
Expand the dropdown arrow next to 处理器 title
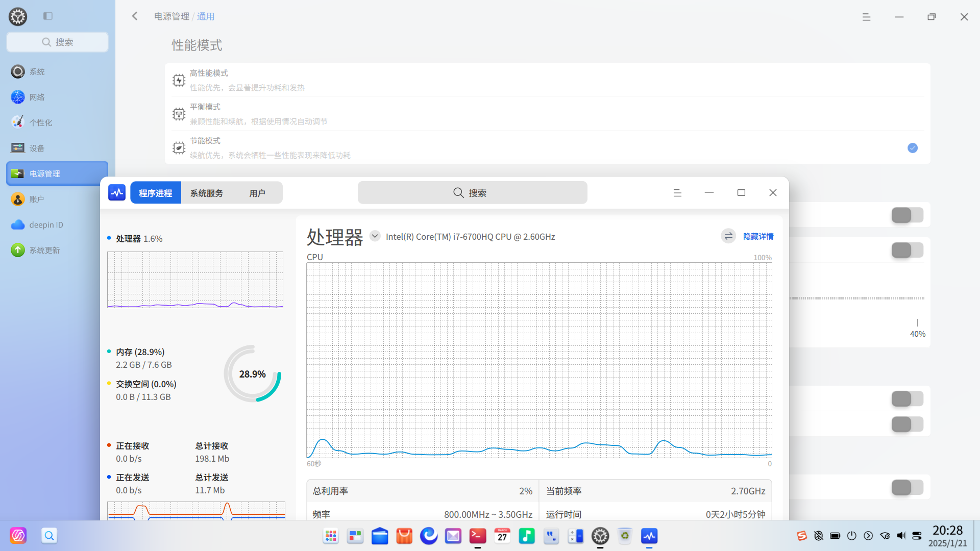[375, 236]
